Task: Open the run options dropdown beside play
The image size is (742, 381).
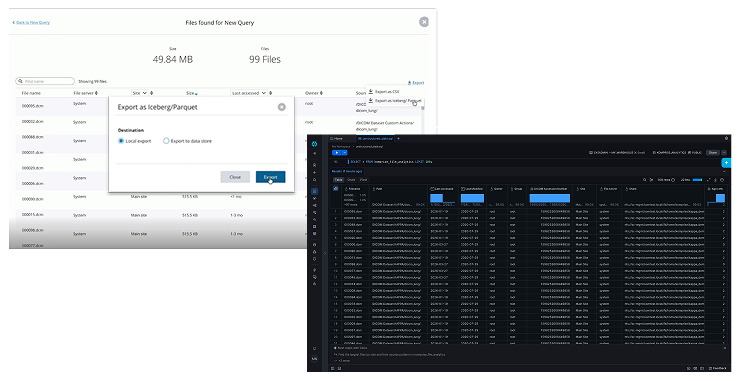Action: coord(344,152)
